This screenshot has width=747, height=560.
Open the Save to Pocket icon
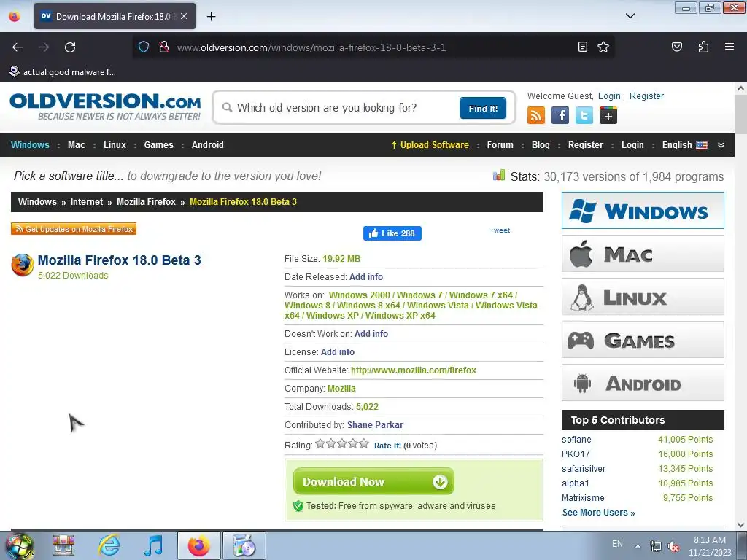coord(676,47)
